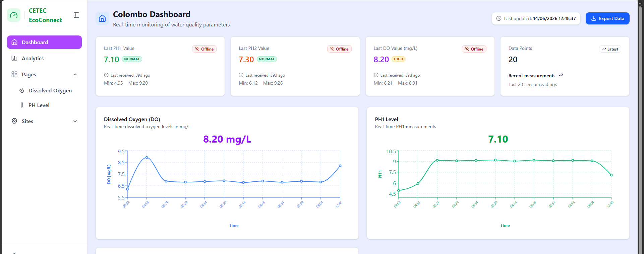
Task: Click Max: 8.91 in DO card
Action: [408, 83]
